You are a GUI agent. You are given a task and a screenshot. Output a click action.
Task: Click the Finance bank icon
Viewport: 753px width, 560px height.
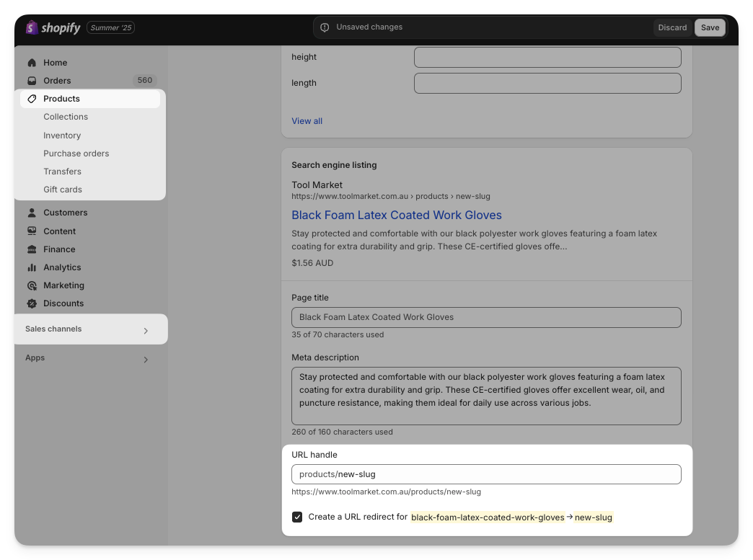tap(32, 249)
